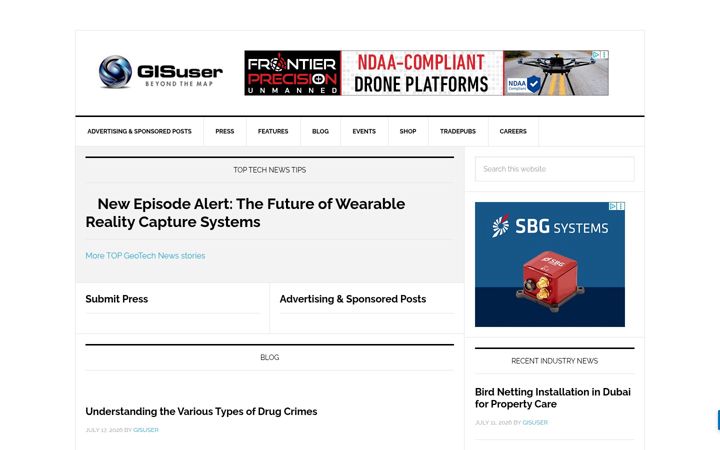Open TradePubs in navigation bar
This screenshot has height=450, width=720.
458,131
